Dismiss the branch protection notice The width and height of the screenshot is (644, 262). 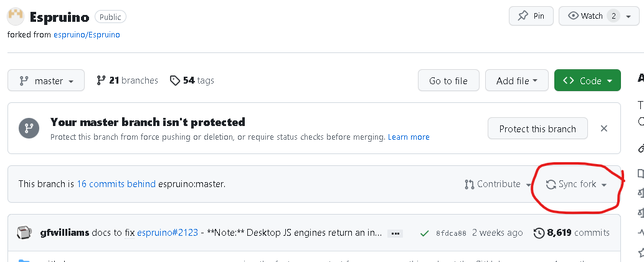(604, 129)
